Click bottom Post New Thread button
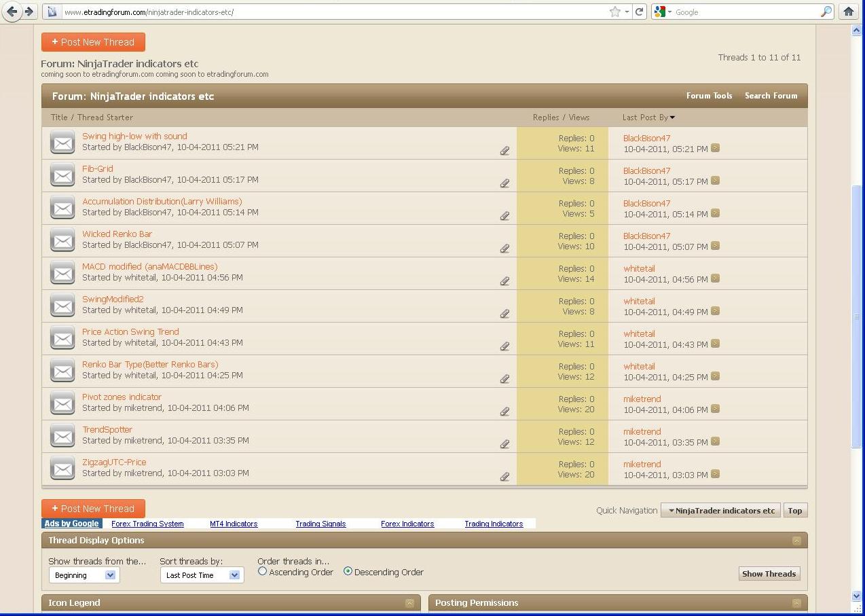The image size is (865, 616). tap(93, 509)
